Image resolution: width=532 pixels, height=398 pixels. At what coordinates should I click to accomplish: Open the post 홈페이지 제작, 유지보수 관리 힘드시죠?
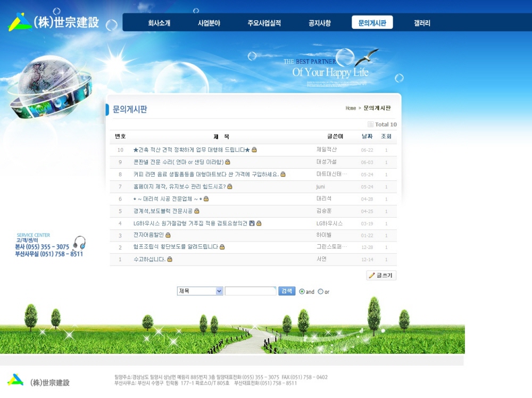pyautogui.click(x=179, y=187)
